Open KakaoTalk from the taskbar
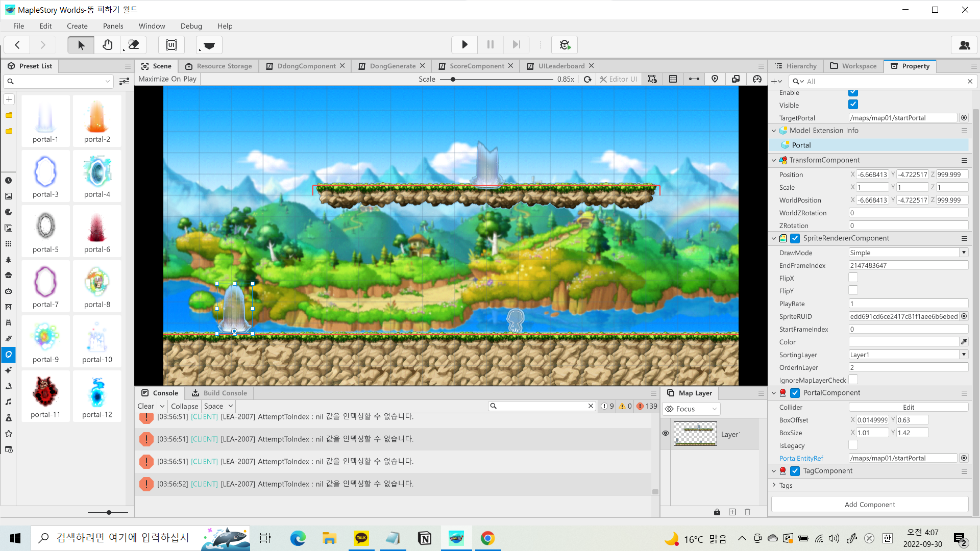 (x=361, y=538)
